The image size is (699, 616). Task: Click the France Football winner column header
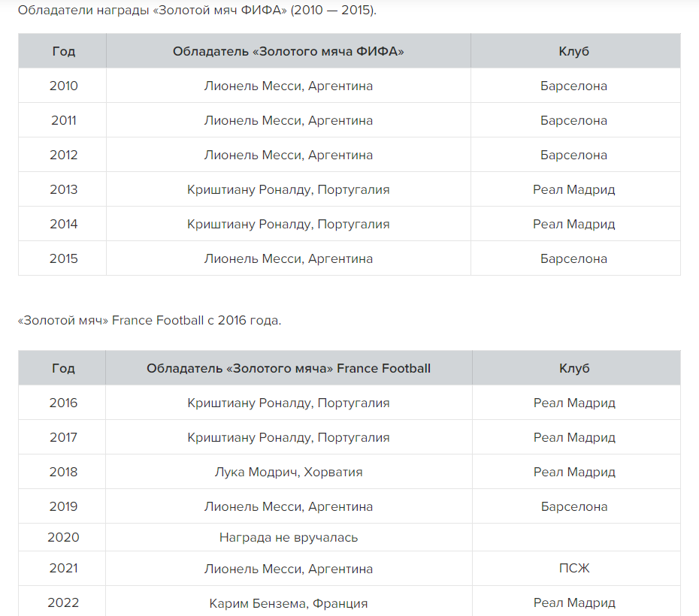288,368
